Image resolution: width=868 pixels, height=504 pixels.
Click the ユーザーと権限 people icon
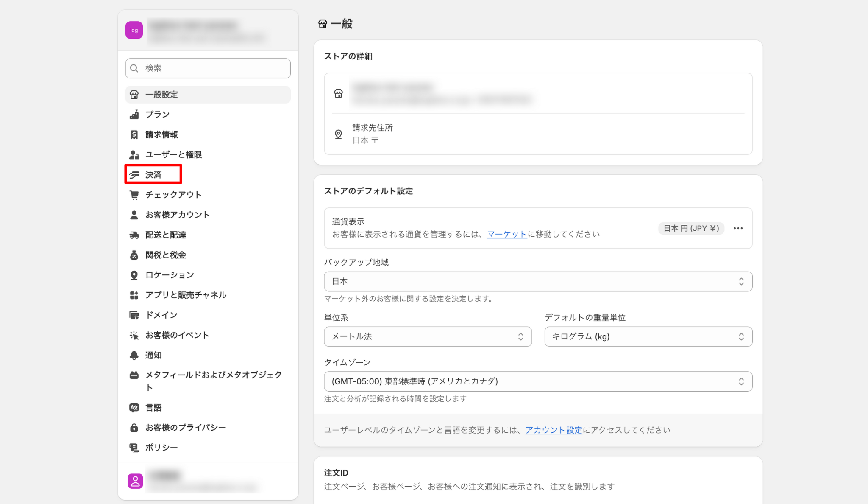tap(134, 155)
